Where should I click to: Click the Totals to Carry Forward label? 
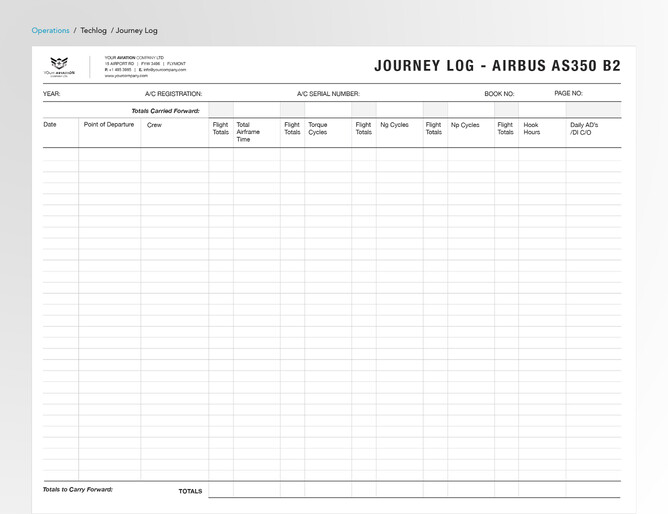coord(77,490)
